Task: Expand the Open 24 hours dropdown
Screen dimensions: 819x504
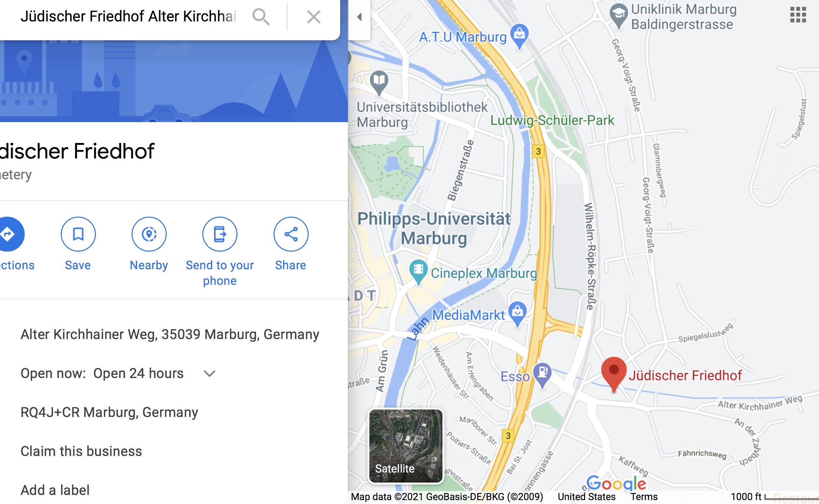Action: pos(210,373)
